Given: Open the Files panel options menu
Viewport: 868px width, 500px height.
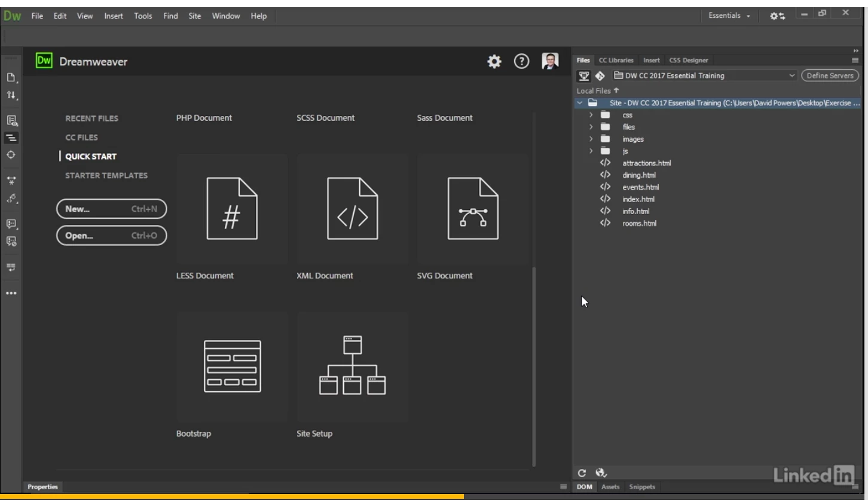Looking at the screenshot, I should coord(854,60).
